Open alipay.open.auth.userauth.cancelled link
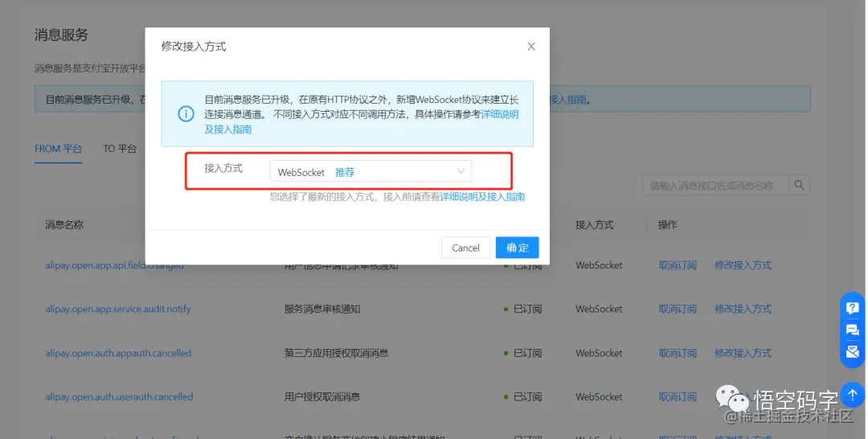 (x=119, y=397)
